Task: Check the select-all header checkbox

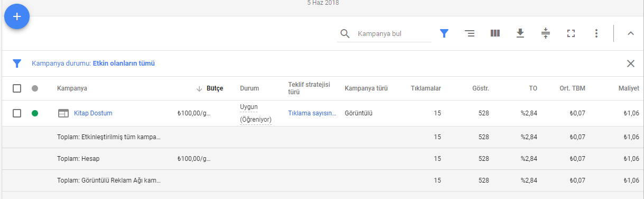Action: [17, 88]
